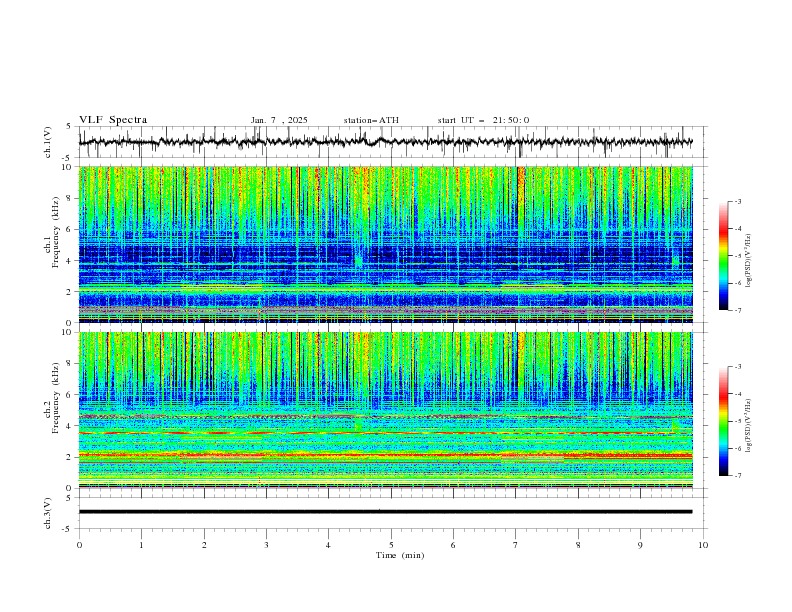Image resolution: width=792 pixels, height=612 pixels.
Task: Click the date 'Jan. 7, 2025' label
Action: coord(279,120)
